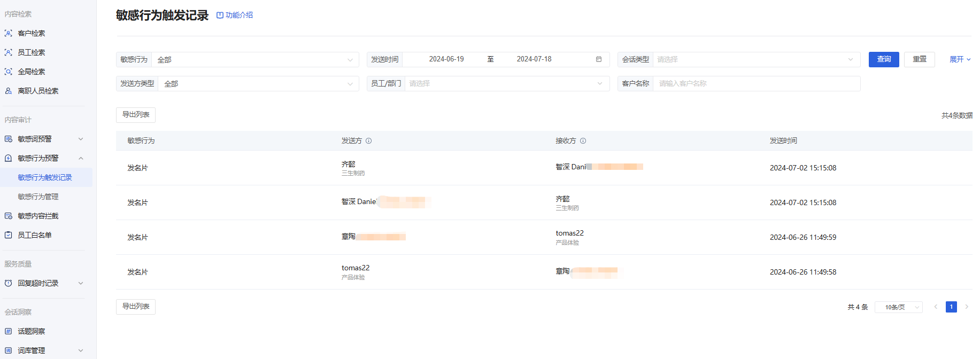Click the 话题洞察 sidebar icon
The height and width of the screenshot is (359, 980).
coord(9,331)
